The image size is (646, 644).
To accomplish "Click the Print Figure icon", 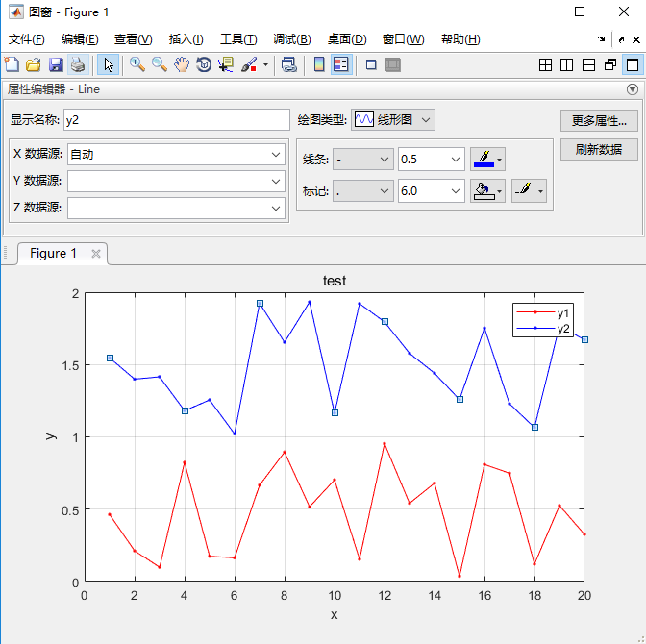I will pyautogui.click(x=78, y=64).
